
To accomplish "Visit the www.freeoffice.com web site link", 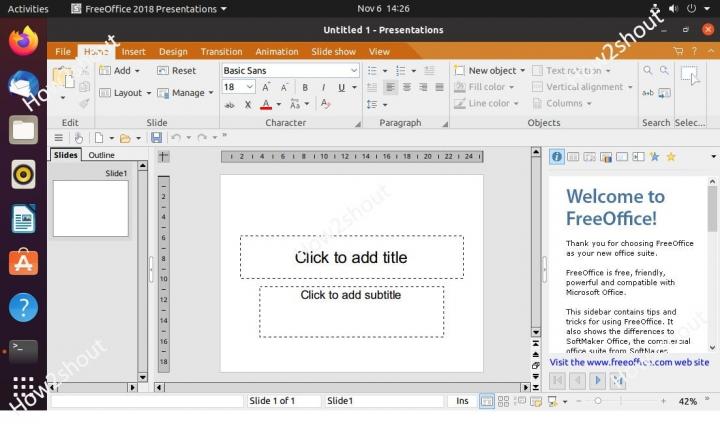I will tap(629, 363).
